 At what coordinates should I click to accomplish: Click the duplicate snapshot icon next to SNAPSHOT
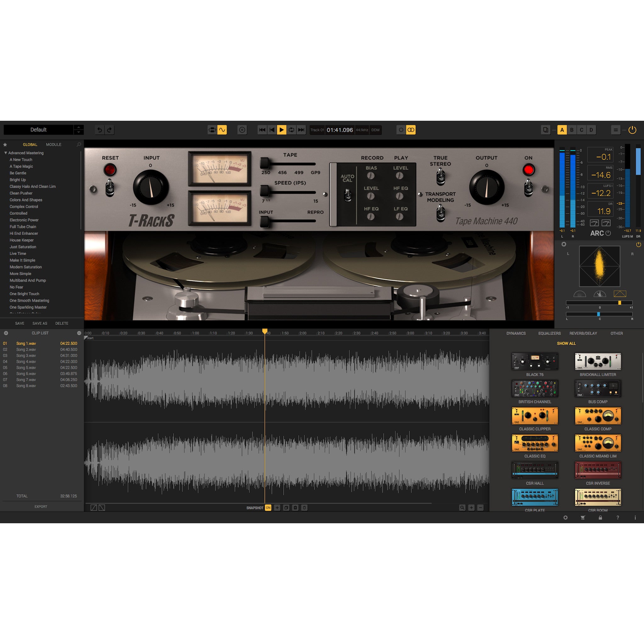(286, 508)
